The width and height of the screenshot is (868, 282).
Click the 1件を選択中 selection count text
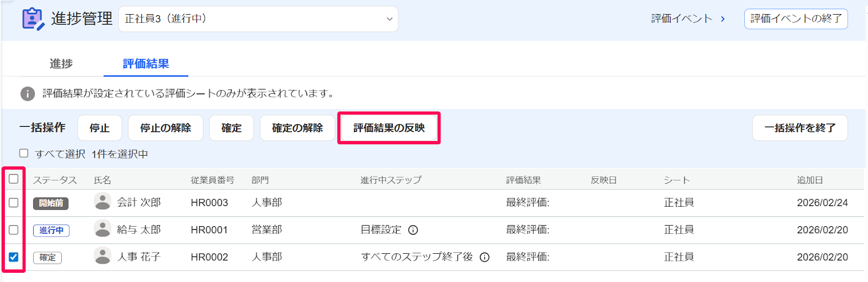120,154
